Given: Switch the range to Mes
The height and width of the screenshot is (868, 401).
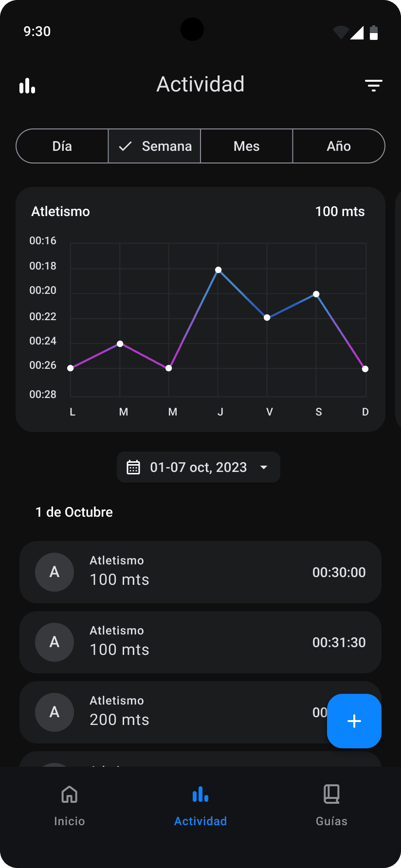Looking at the screenshot, I should (247, 146).
